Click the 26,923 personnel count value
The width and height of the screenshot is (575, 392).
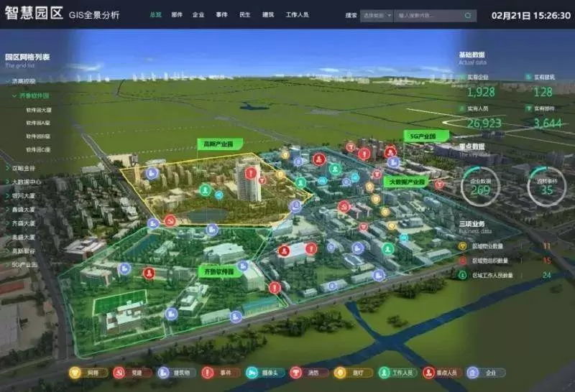tap(484, 123)
